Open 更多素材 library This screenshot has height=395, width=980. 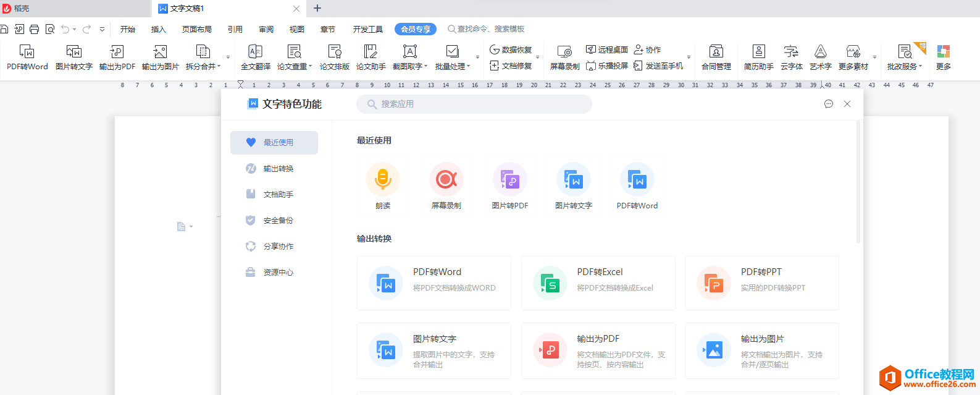853,57
